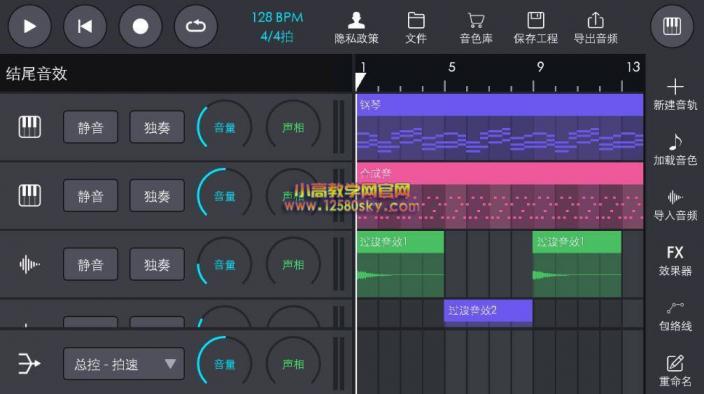Jump to bar 5 on the timeline ruler
The image size is (704, 394).
pos(451,67)
